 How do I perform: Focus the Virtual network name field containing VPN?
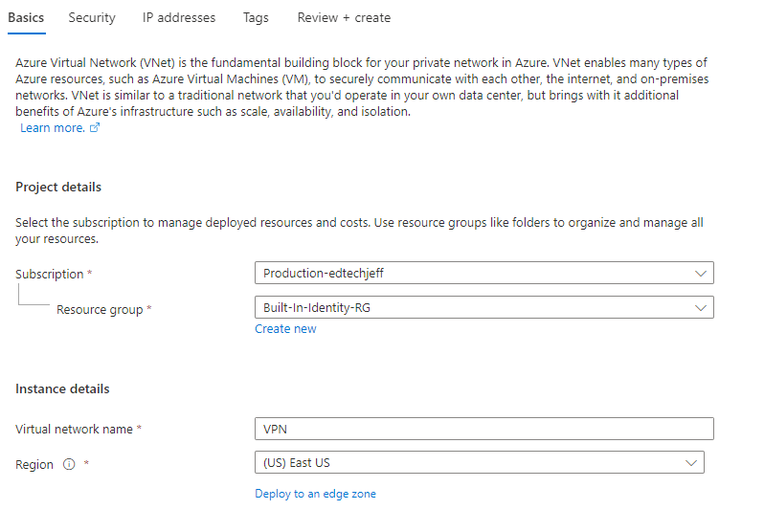(483, 429)
